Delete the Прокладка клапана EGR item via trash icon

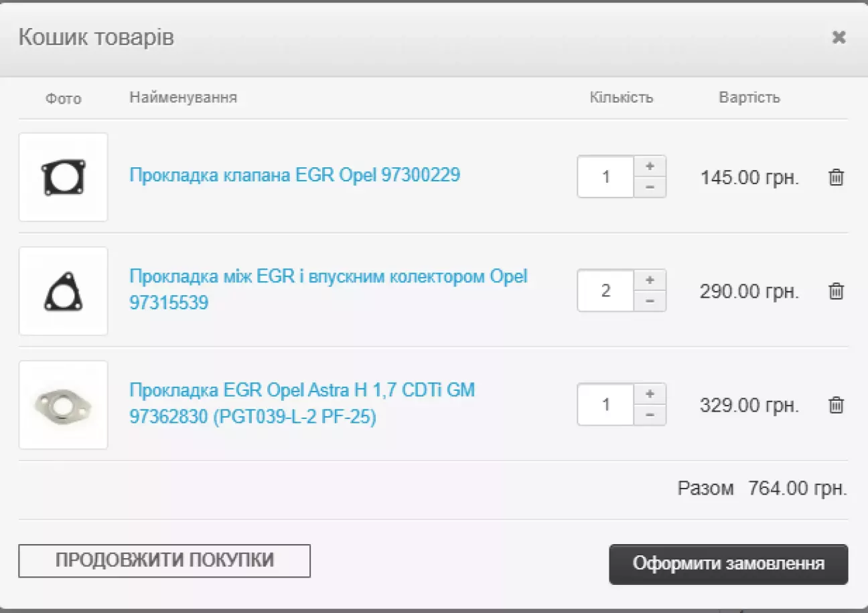tap(836, 177)
